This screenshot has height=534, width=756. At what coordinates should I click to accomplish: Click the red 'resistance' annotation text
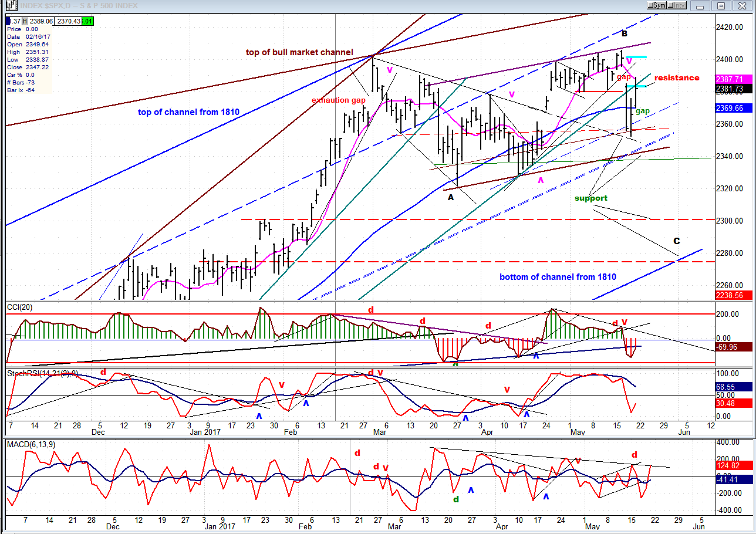point(676,77)
